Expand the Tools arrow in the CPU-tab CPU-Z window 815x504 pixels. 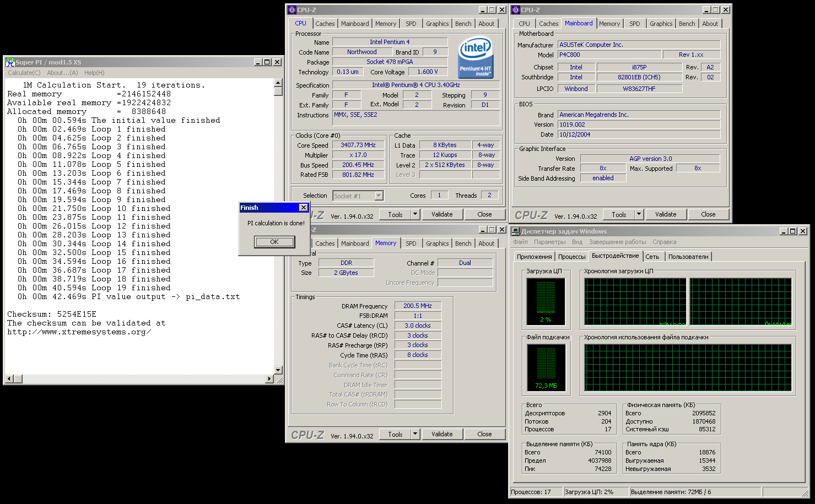[x=415, y=214]
